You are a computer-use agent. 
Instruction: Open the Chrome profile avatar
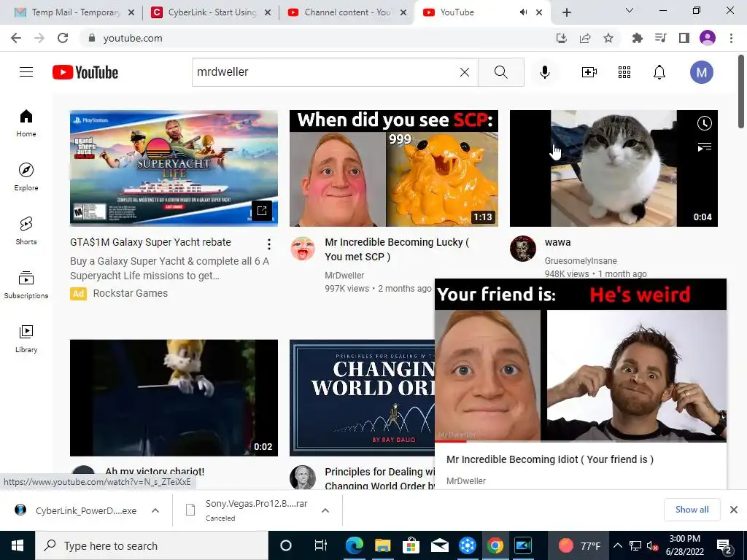click(708, 38)
